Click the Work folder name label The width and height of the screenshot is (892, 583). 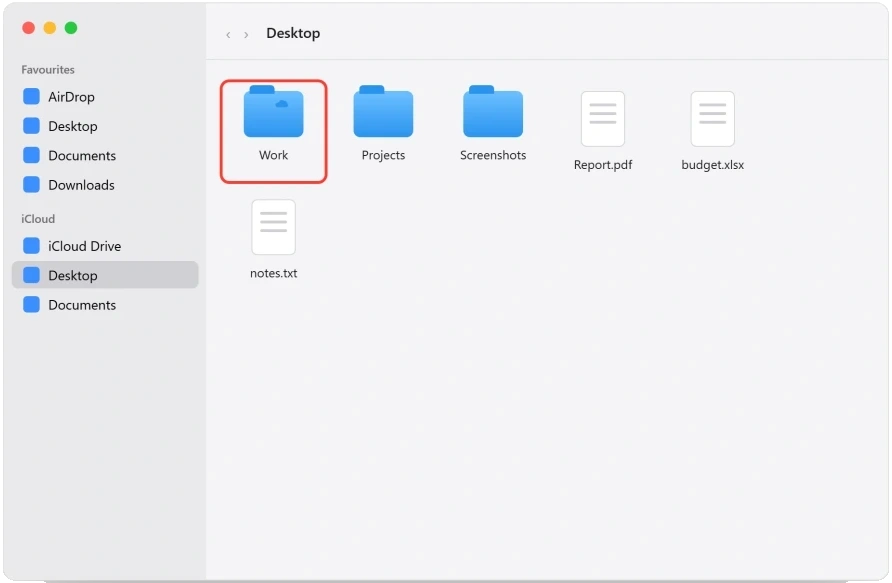[x=274, y=155]
